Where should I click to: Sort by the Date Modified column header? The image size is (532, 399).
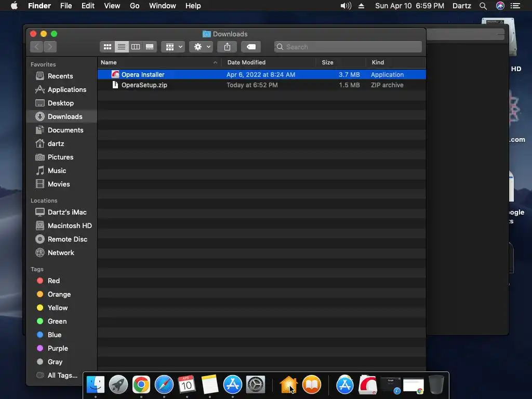tap(269, 62)
